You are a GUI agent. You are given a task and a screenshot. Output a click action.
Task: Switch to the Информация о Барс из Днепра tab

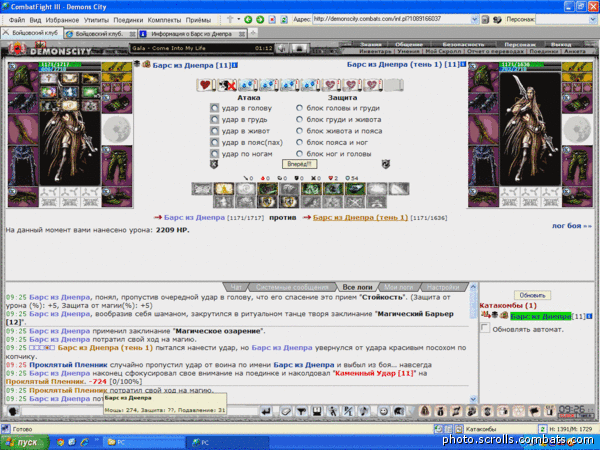191,34
